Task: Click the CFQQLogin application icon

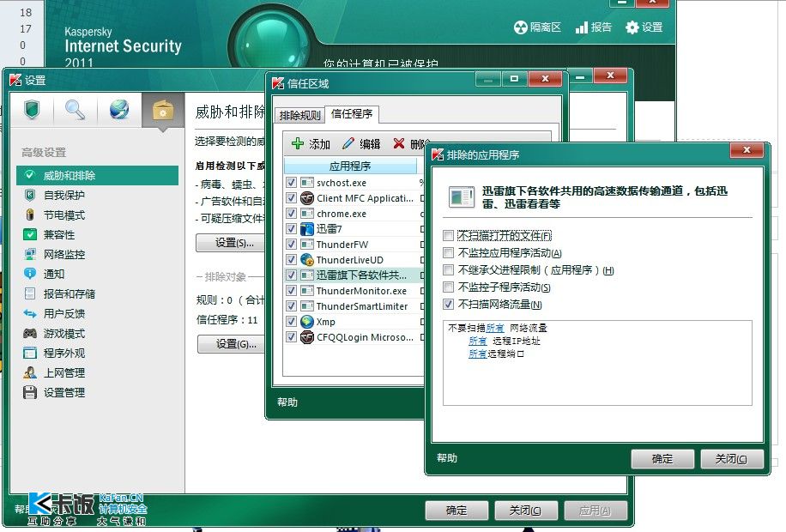Action: click(x=307, y=337)
